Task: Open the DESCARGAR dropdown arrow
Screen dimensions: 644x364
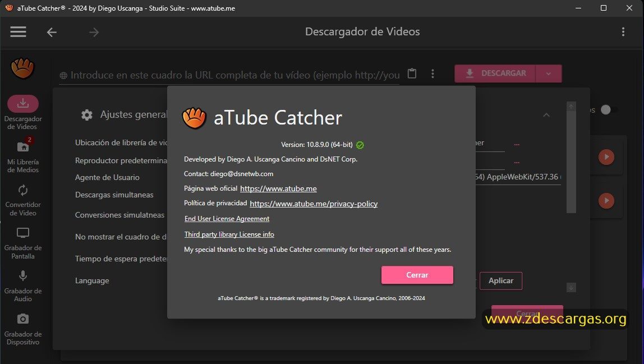Action: (549, 73)
